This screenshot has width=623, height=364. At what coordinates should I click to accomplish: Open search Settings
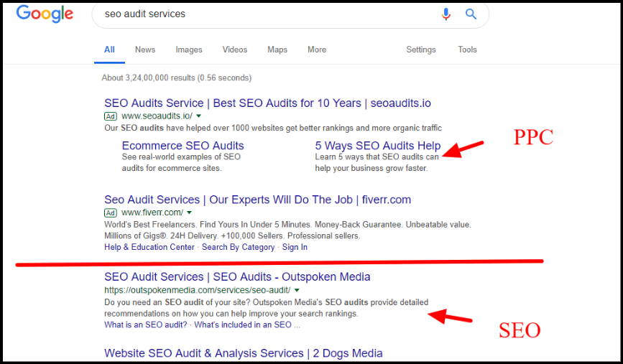[x=421, y=50]
